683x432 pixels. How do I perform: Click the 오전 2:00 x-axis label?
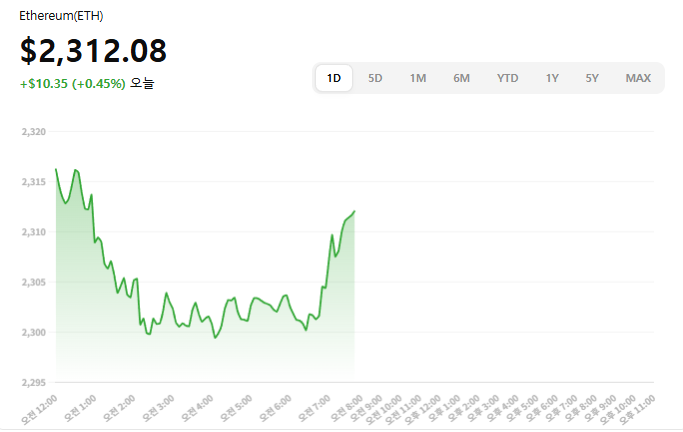coord(119,408)
